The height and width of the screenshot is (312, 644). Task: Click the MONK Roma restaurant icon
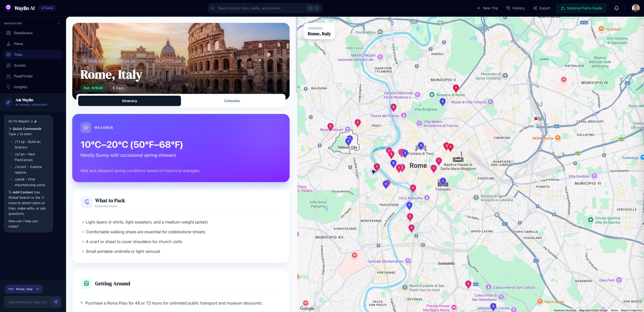click(558, 138)
